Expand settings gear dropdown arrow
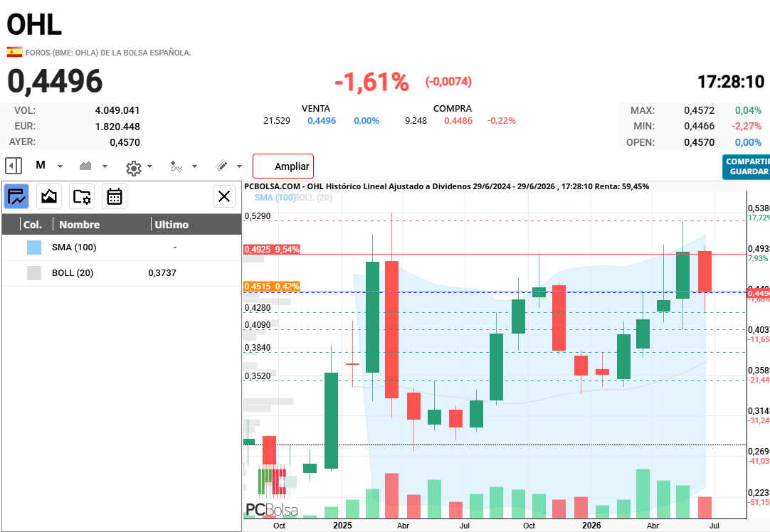 tap(149, 166)
